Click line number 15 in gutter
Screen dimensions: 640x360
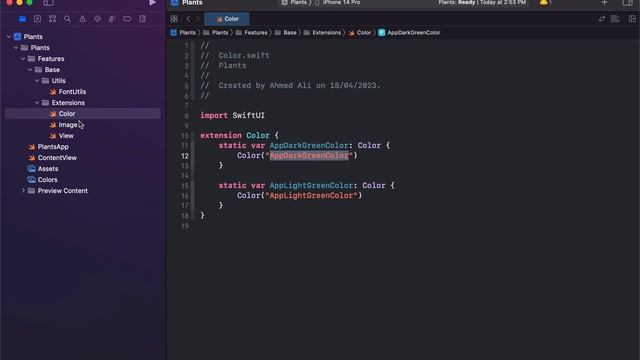coord(185,186)
